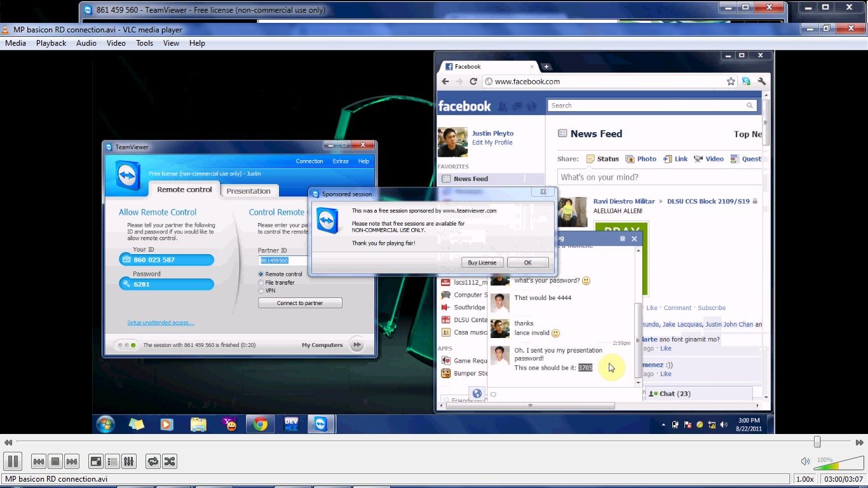
Task: Select the VPN connection mode
Action: (x=262, y=290)
